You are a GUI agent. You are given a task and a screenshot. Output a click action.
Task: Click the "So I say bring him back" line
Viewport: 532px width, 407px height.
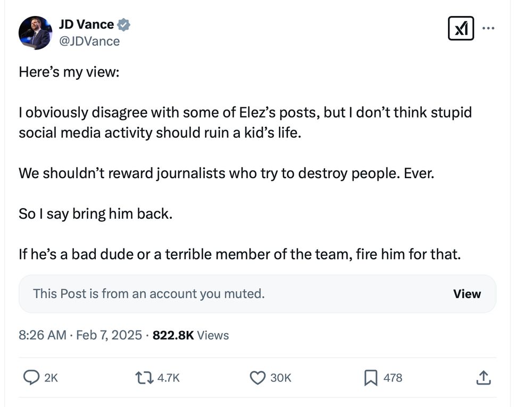(x=96, y=214)
